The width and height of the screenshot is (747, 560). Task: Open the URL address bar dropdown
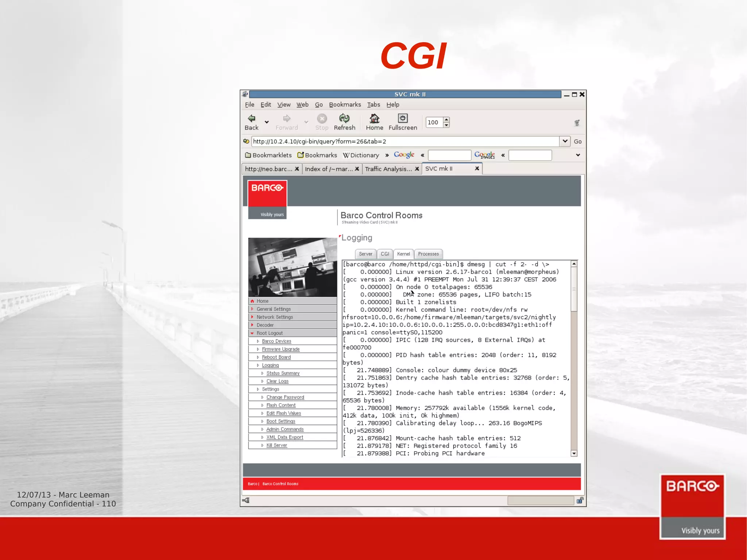tap(565, 141)
